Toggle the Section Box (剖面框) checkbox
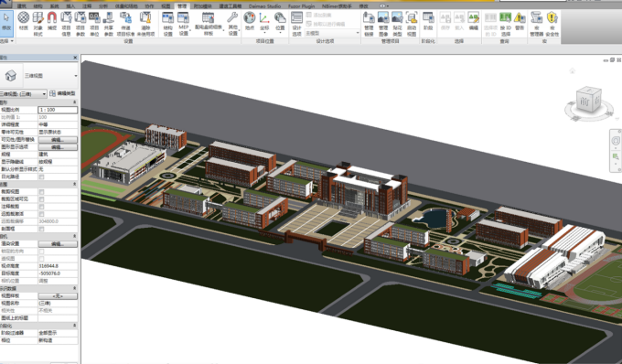Viewport: 622px width, 364px height. [42, 230]
